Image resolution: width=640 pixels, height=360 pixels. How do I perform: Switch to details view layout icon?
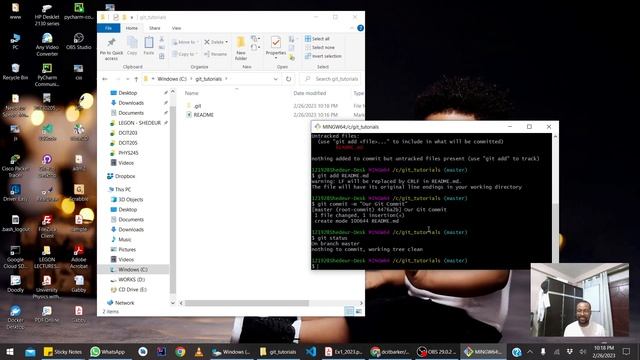(x=349, y=311)
